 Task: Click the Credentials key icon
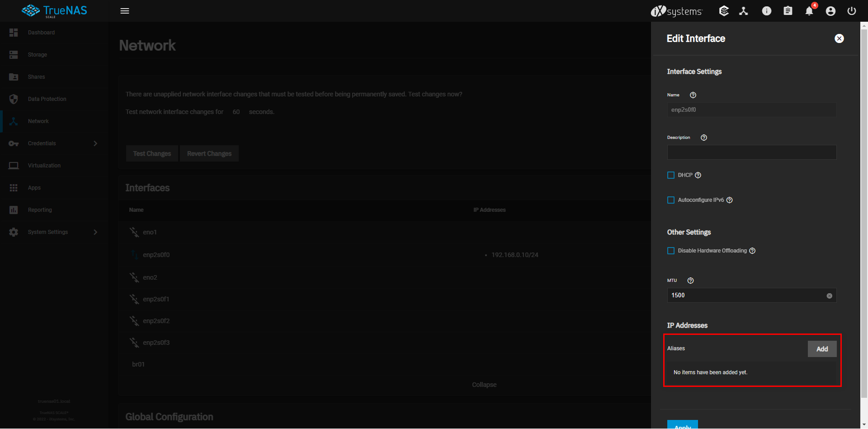(x=14, y=143)
